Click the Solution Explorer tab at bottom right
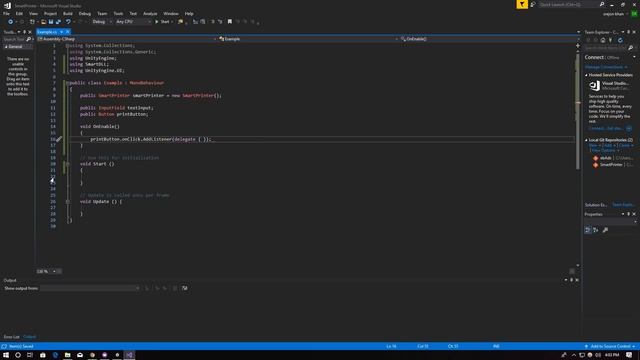The height and width of the screenshot is (360, 640). coord(596,205)
